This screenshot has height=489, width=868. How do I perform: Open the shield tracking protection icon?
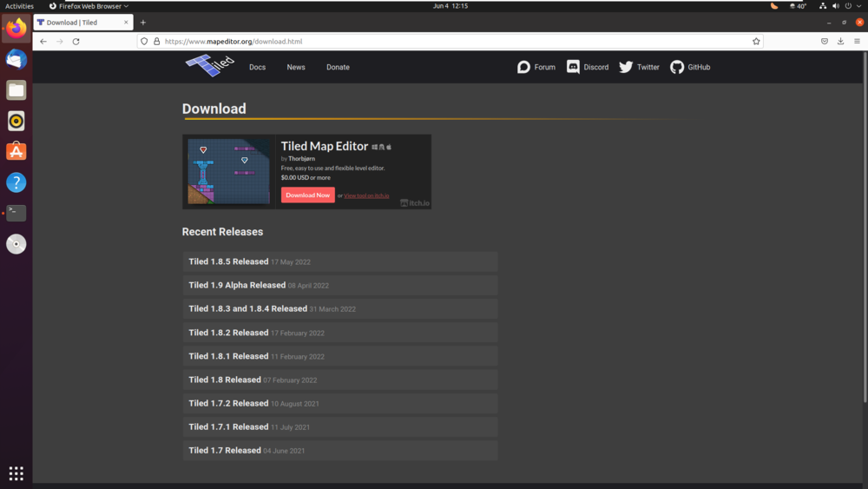144,42
